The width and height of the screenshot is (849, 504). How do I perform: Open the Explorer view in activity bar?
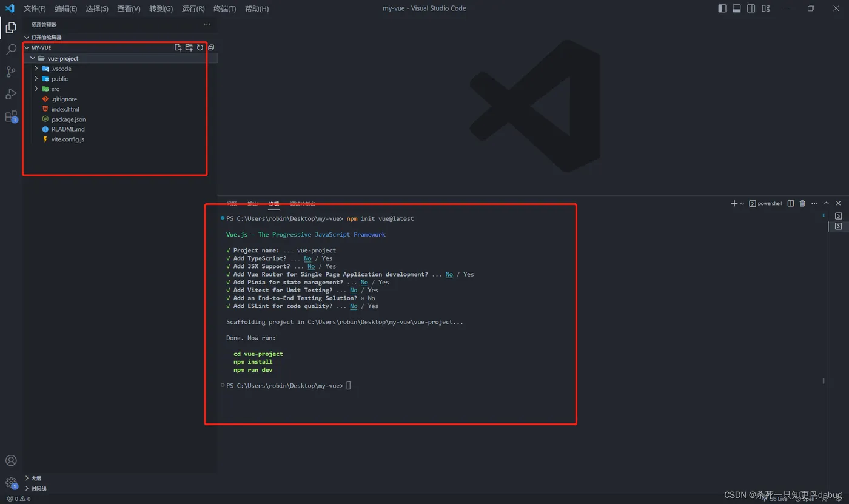coord(11,27)
